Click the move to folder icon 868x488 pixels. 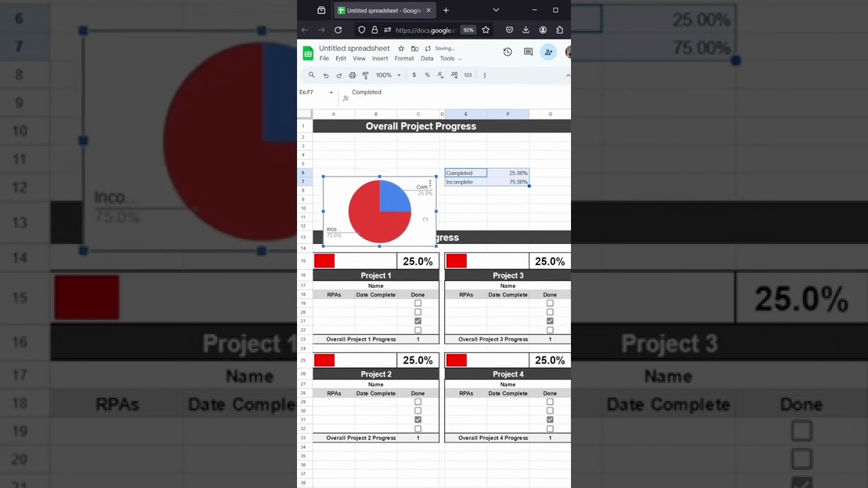tap(414, 49)
